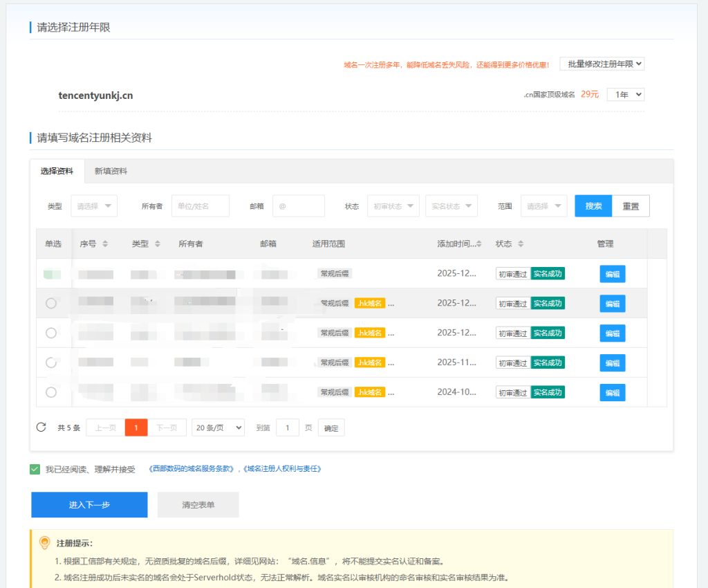The image size is (708, 588).
Task: Open the 1年 registration period dropdown
Action: [625, 94]
